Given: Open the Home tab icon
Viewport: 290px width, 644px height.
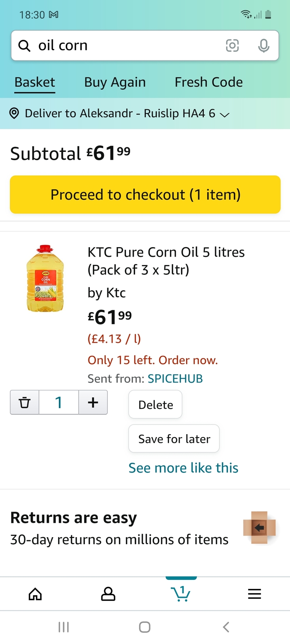Looking at the screenshot, I should [x=35, y=594].
